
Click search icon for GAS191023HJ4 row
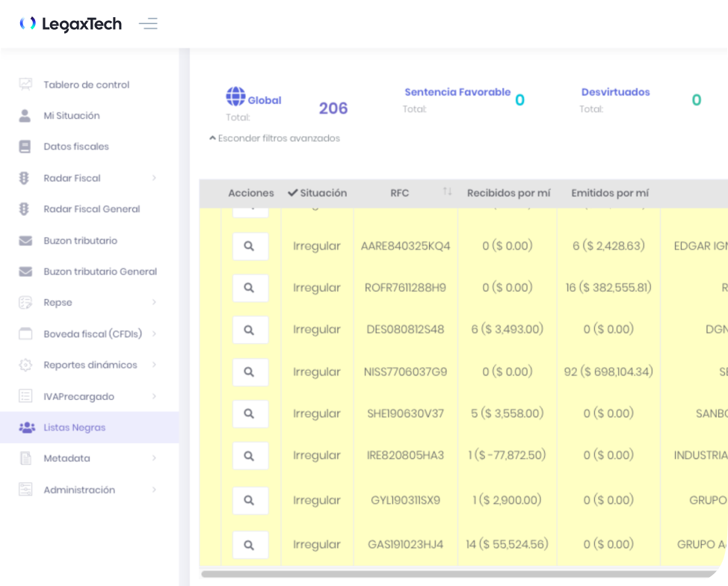click(x=250, y=545)
